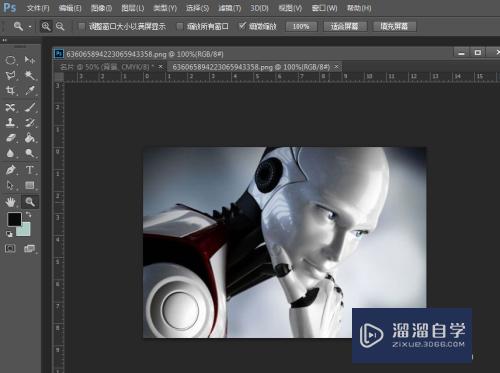This screenshot has height=373, width=500.
Task: Select the Hand tool
Action: pos(10,202)
